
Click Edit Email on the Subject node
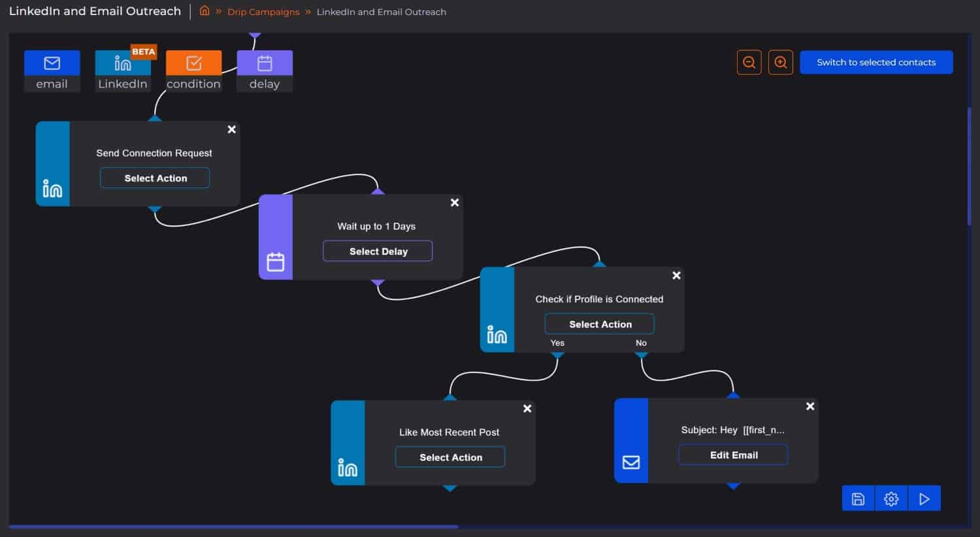coord(733,455)
